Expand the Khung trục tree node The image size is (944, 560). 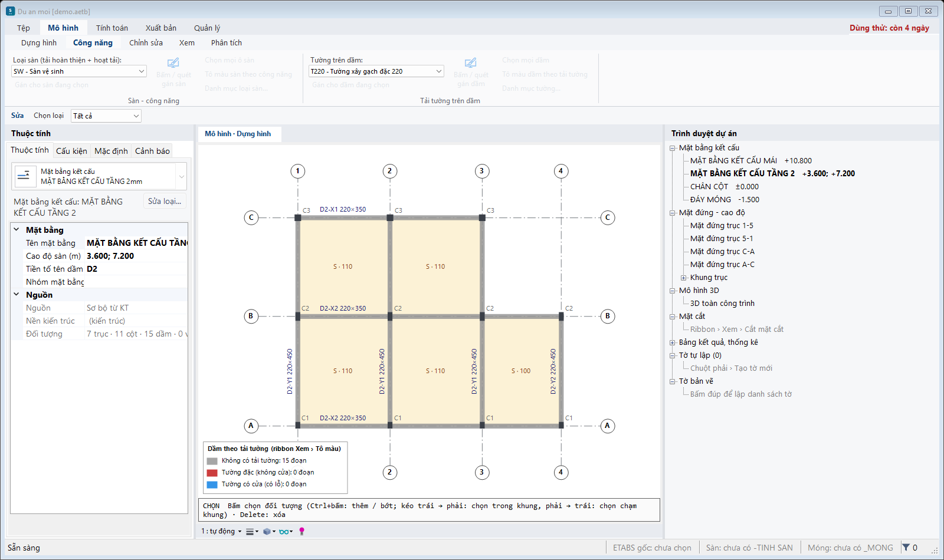pyautogui.click(x=684, y=278)
